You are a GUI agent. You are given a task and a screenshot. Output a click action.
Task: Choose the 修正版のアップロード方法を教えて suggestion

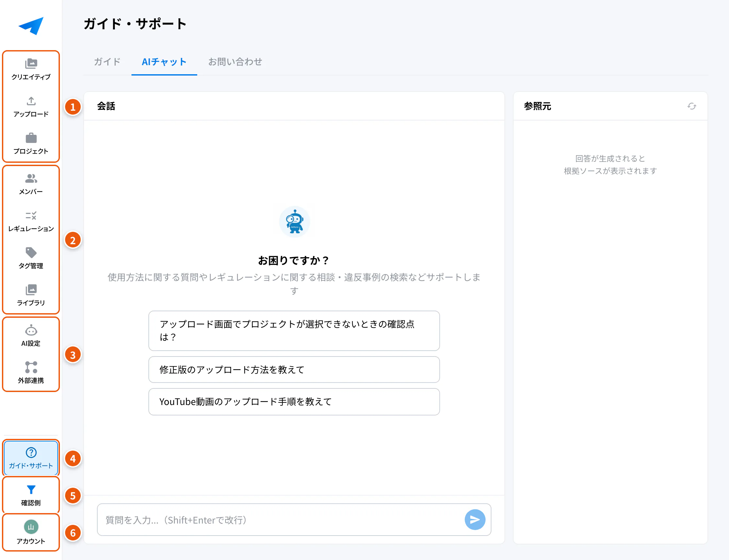[x=294, y=370]
